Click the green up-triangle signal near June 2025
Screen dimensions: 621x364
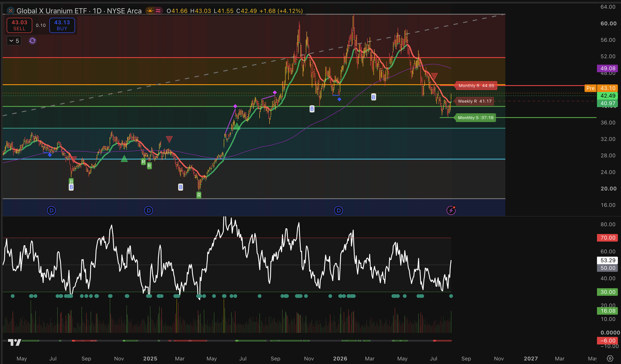(237, 126)
